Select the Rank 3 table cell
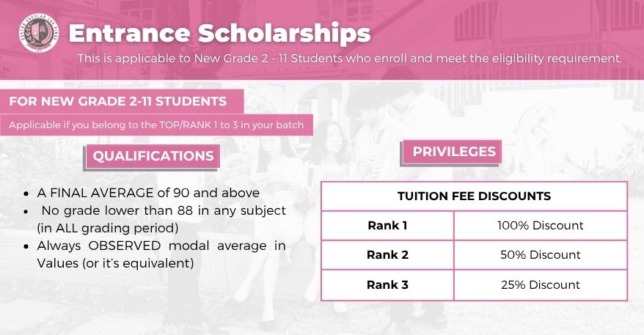 coord(387,284)
